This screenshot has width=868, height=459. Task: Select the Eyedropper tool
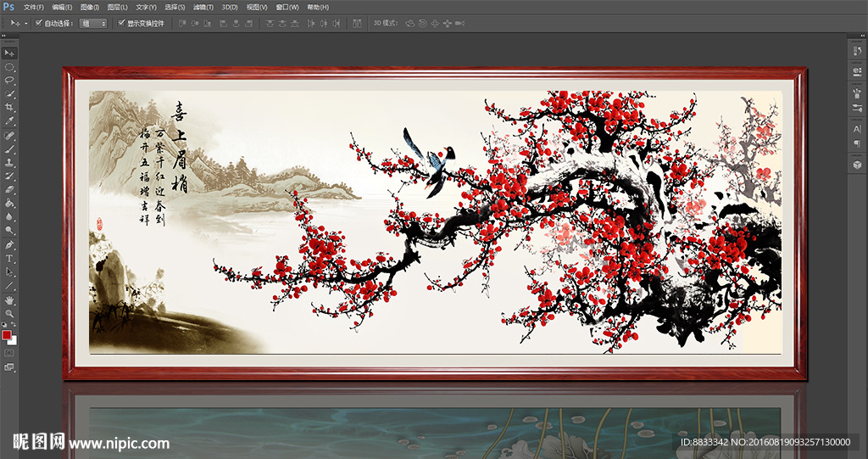click(x=9, y=120)
